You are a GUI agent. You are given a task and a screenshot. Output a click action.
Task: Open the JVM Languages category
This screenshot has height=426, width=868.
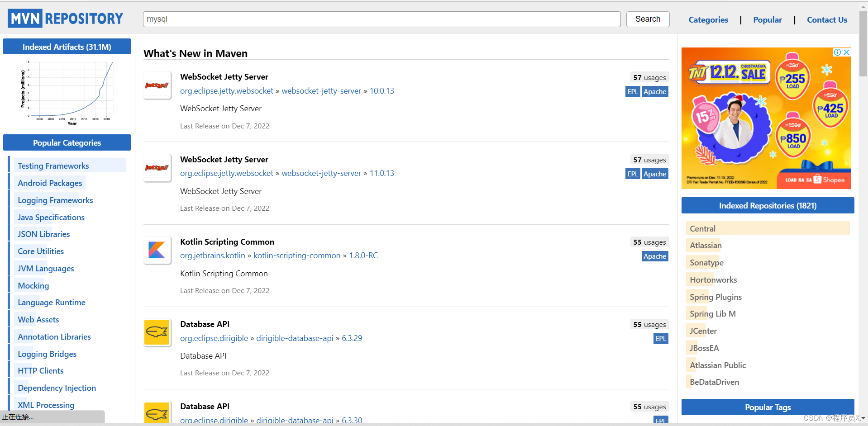pyautogui.click(x=46, y=269)
